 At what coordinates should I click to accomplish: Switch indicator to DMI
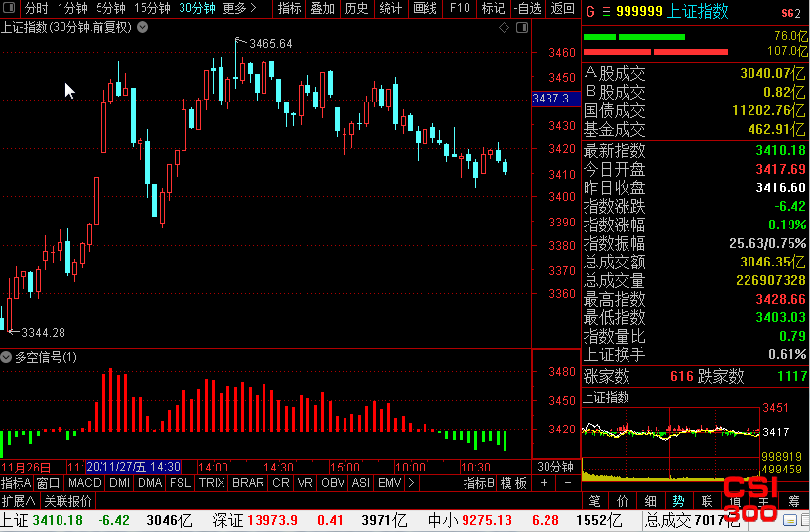point(119,483)
